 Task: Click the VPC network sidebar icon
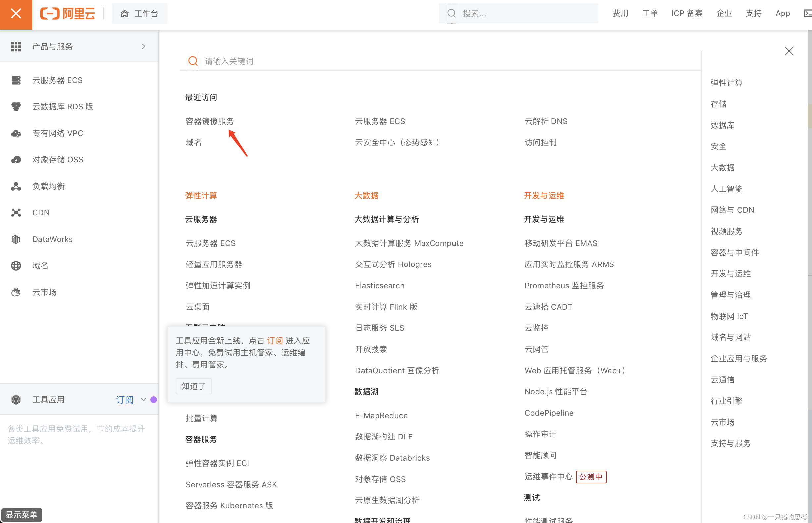pyautogui.click(x=16, y=133)
